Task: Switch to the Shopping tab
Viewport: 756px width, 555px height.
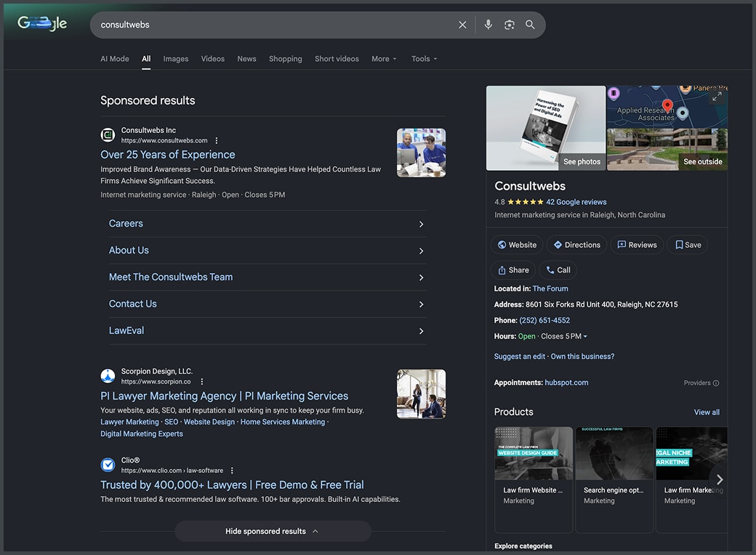Action: [x=285, y=58]
